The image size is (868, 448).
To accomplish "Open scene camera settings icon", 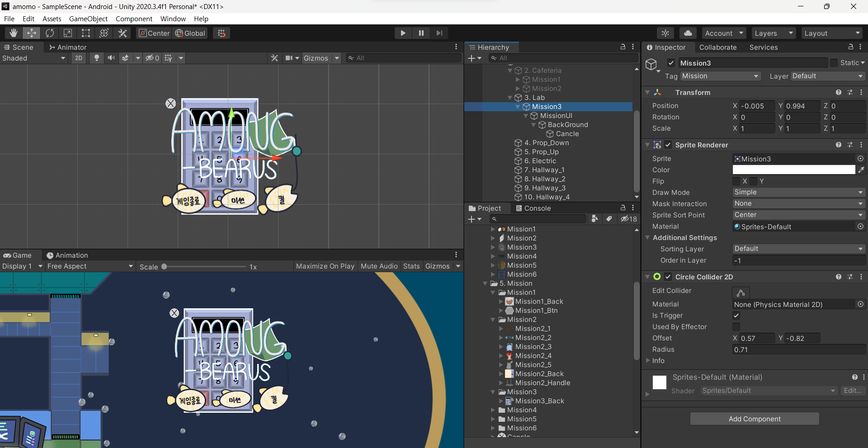I will click(x=289, y=58).
